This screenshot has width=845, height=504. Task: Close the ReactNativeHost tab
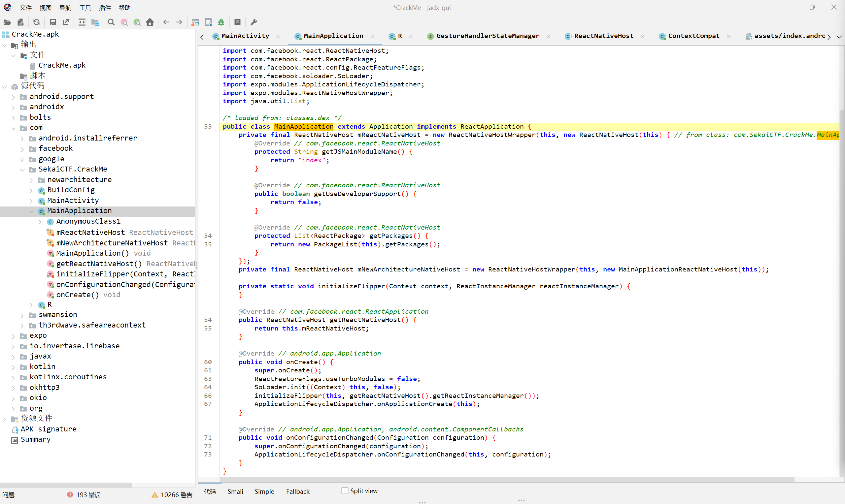click(x=642, y=36)
